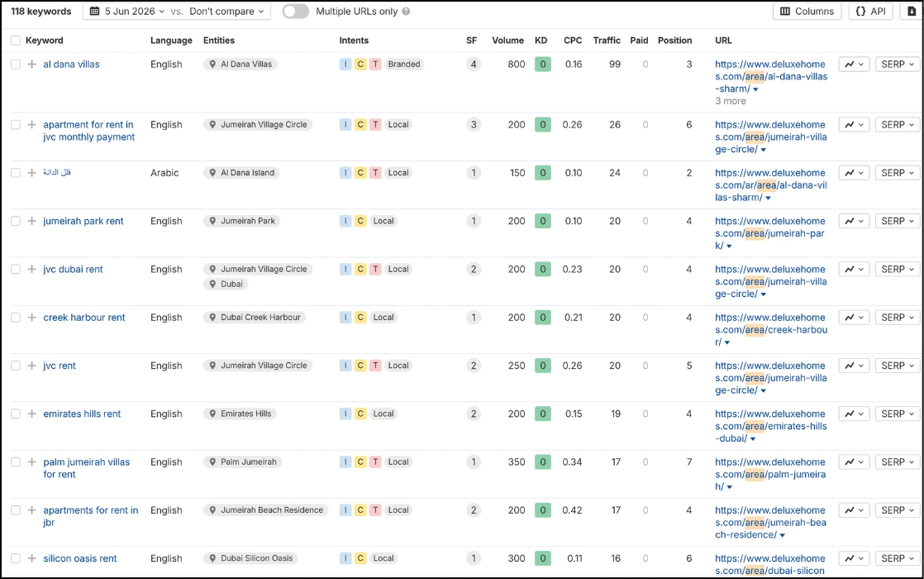Click the plus icon beside apartment for rent in jvc

coord(32,124)
